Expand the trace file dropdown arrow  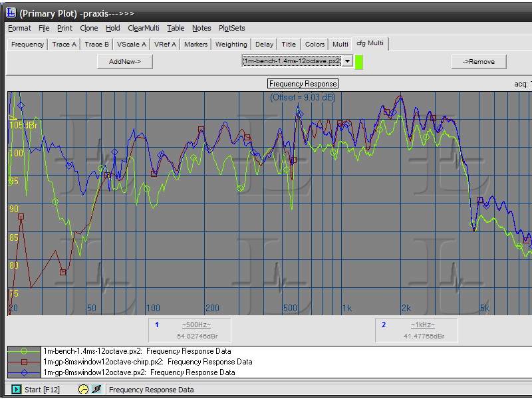point(347,61)
